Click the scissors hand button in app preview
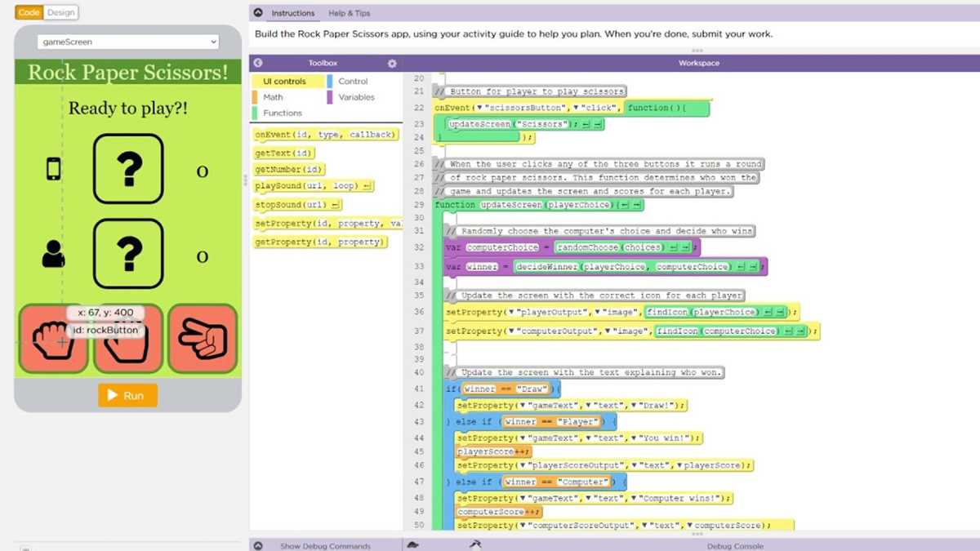Screen dimensions: 980x551 [x=203, y=339]
